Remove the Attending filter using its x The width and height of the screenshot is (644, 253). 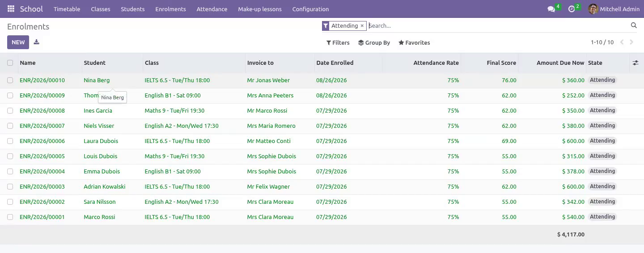362,26
